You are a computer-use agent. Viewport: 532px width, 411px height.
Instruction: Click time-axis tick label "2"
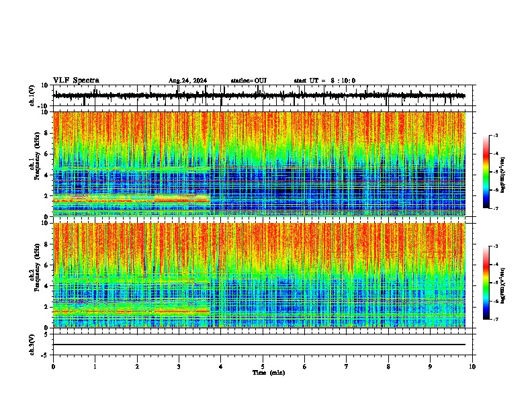[x=137, y=367]
